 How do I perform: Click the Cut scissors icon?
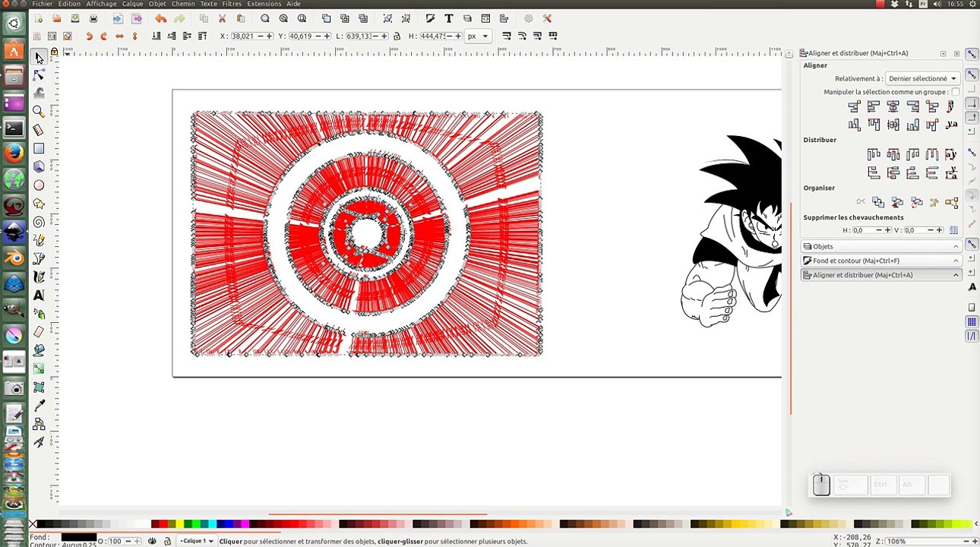[x=222, y=18]
